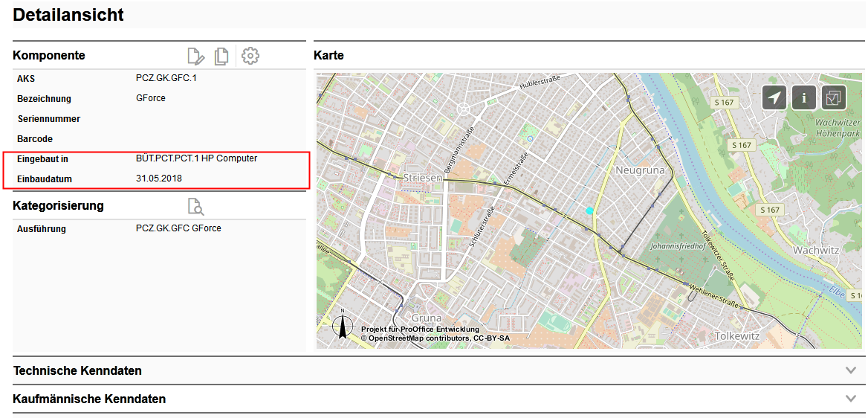Image resolution: width=868 pixels, height=418 pixels.
Task: Click the Kategorisierung search document icon
Action: click(x=195, y=206)
